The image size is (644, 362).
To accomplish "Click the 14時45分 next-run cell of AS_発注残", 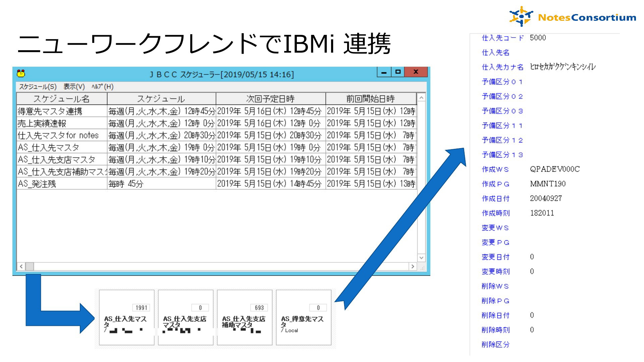I will click(271, 184).
